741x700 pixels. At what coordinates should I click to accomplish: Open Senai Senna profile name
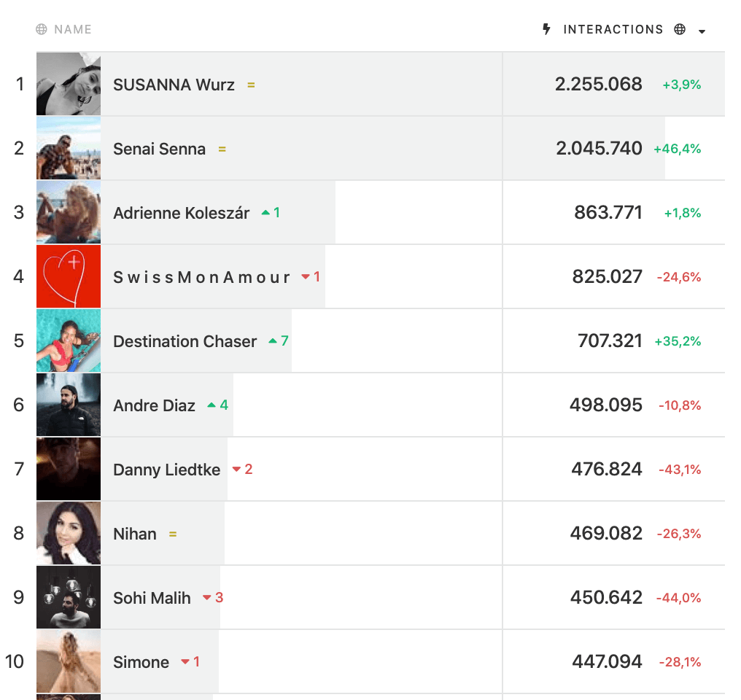(159, 149)
